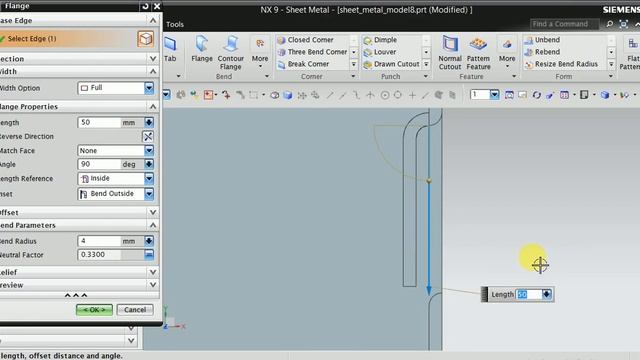This screenshot has height=360, width=640.
Task: Click the Angle value field
Action: click(x=99, y=164)
